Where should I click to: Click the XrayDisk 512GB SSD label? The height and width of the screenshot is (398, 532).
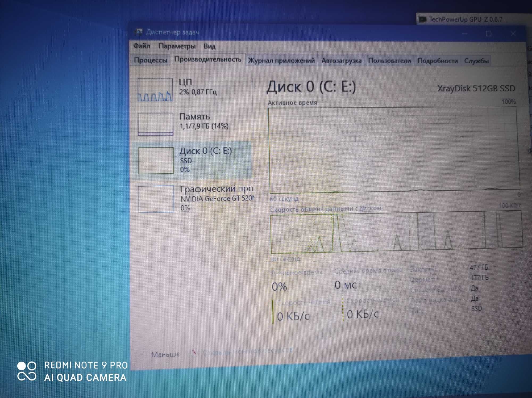click(x=476, y=88)
